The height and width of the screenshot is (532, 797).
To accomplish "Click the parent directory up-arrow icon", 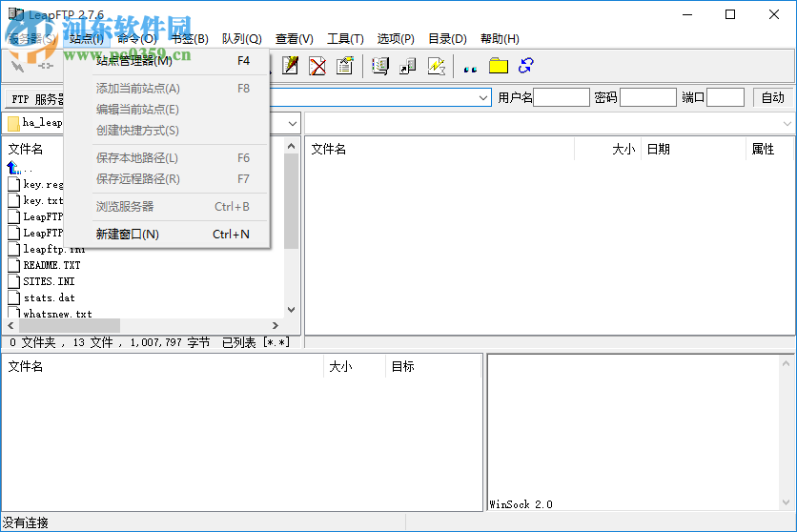I will (x=13, y=167).
